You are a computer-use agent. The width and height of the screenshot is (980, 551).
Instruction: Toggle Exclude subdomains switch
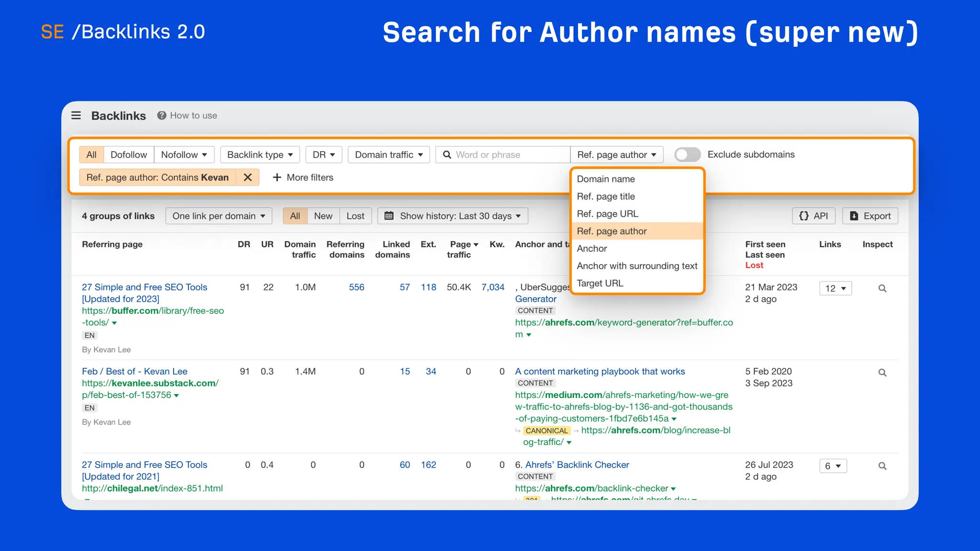(687, 154)
